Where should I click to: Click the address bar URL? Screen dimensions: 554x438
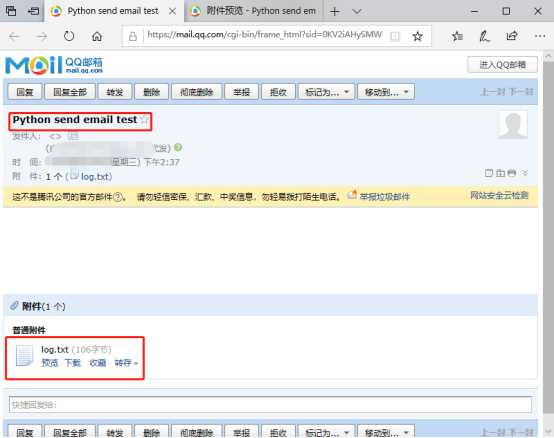click(x=265, y=35)
